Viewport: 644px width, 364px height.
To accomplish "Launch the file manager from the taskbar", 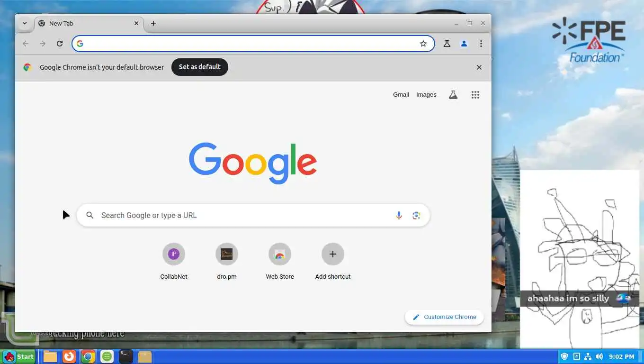I will coord(50,356).
